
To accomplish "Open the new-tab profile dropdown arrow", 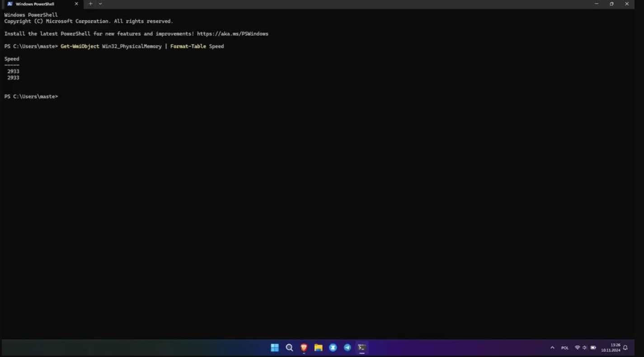I will [x=100, y=4].
